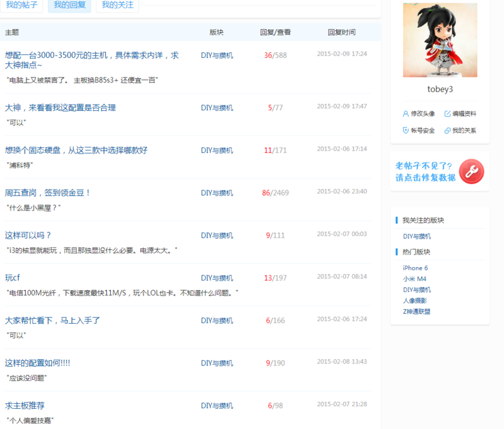This screenshot has width=504, height=429.
Task: Click the 编辑资料 pencil icon
Action: coord(447,114)
